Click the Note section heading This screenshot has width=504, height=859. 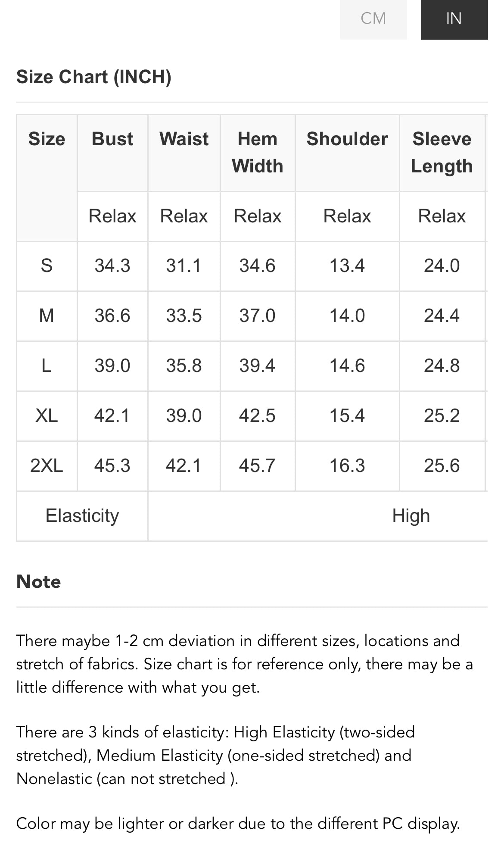[x=39, y=582]
